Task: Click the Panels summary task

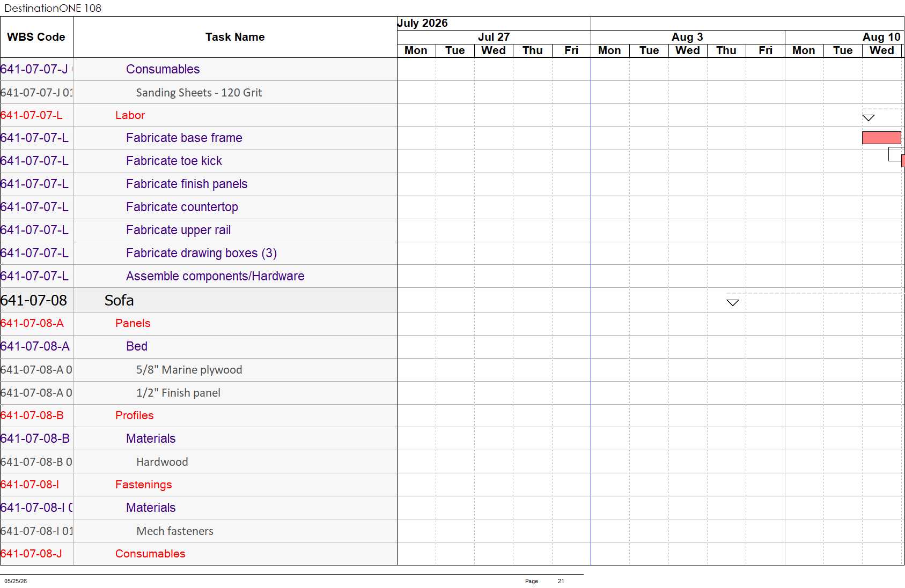Action: 133,323
